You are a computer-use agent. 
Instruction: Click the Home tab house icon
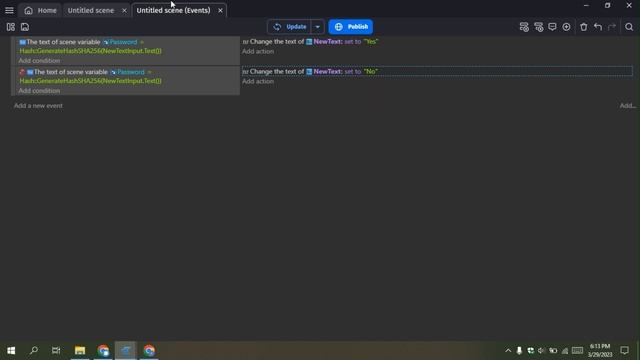tap(28, 11)
